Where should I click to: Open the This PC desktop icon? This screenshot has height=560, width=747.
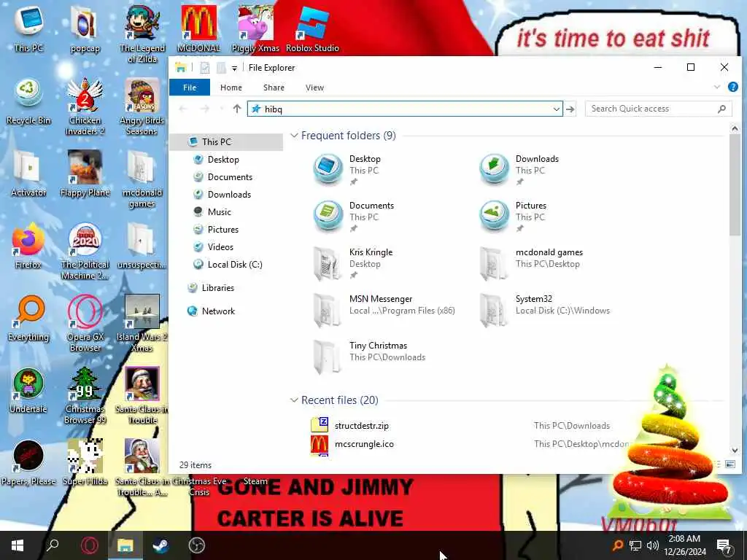pyautogui.click(x=28, y=28)
